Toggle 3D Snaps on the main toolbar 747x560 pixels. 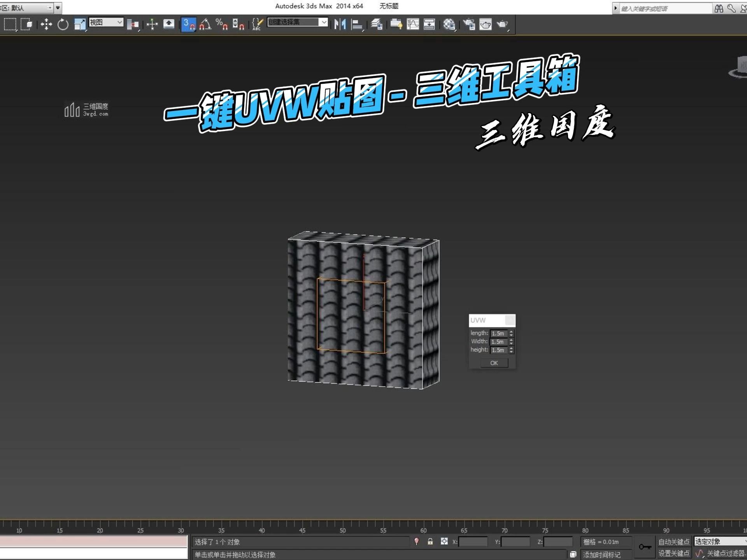[x=189, y=24]
